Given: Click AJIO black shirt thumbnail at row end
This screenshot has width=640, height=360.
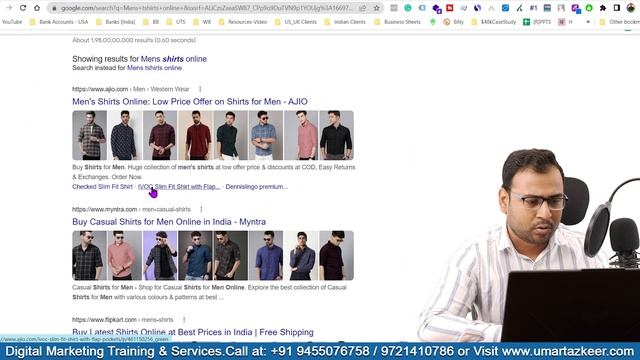Looking at the screenshot, I should [x=336, y=135].
